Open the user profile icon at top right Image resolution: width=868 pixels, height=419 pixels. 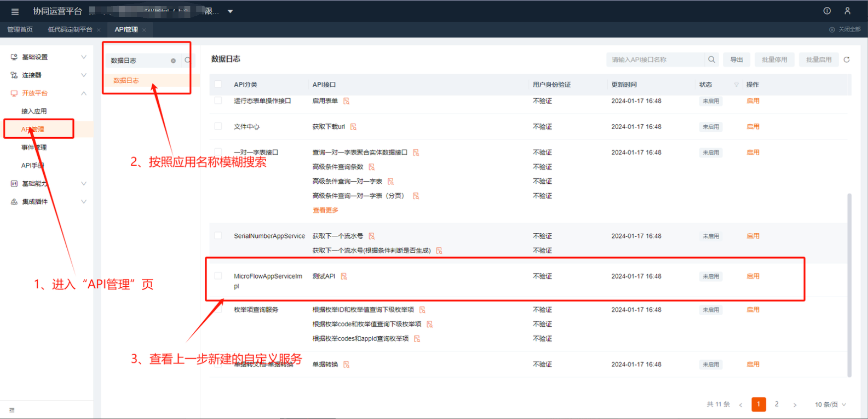point(847,11)
